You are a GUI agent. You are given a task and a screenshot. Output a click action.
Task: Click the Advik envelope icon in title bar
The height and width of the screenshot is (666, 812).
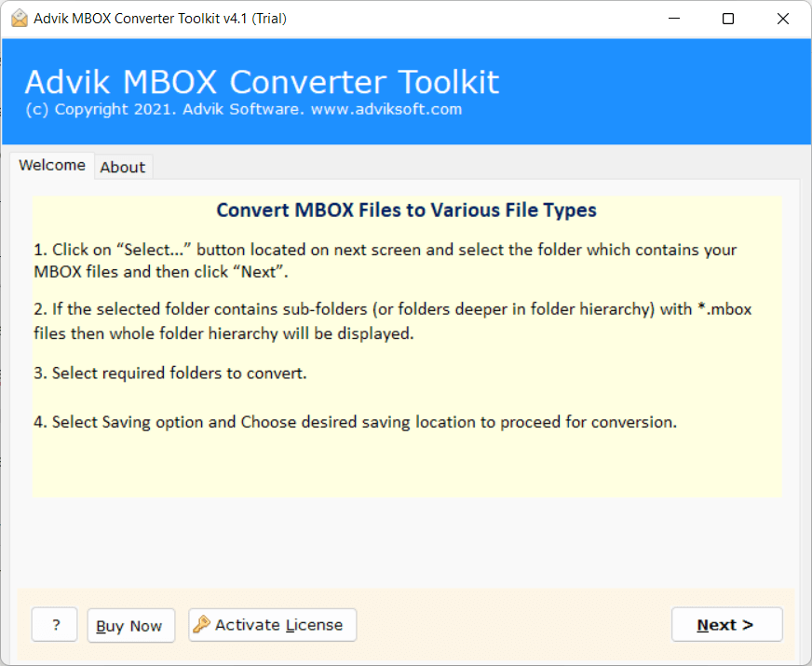19,19
